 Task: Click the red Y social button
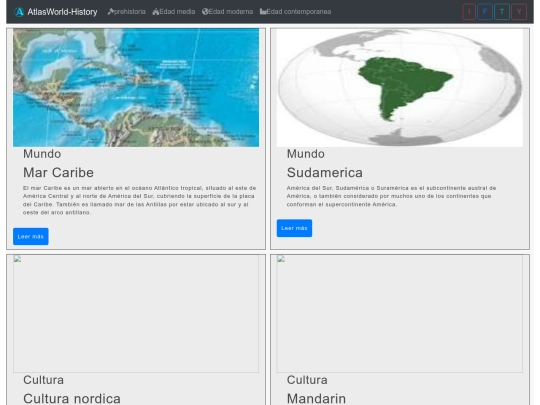click(519, 12)
